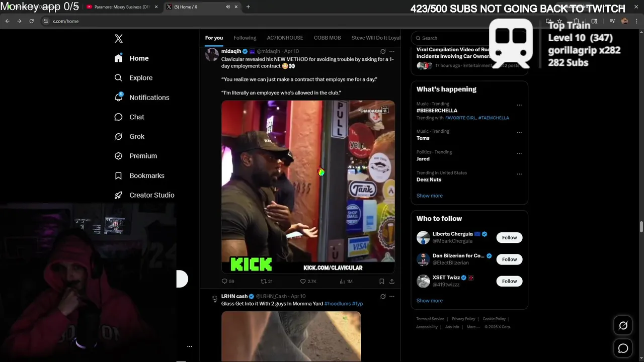
Task: Open options for Deez Nuts trend
Action: coord(519,174)
